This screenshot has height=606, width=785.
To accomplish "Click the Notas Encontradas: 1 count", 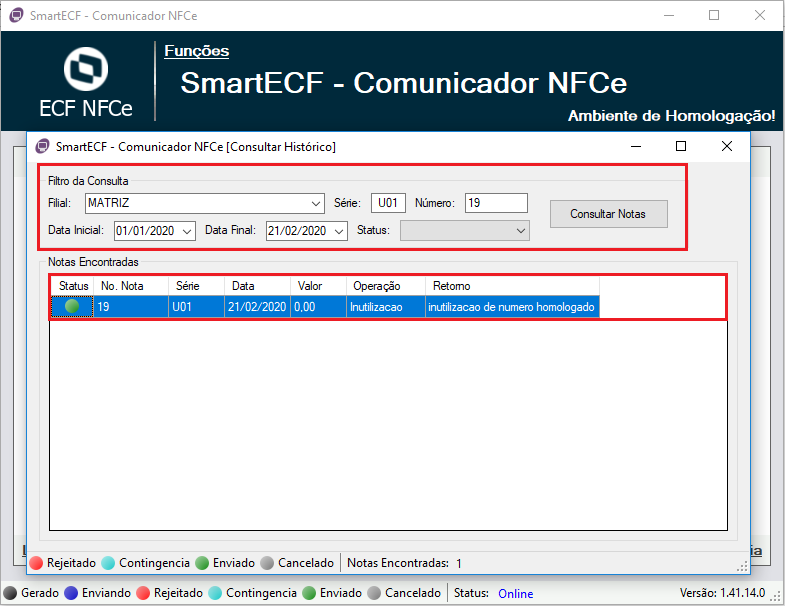I will 404,563.
